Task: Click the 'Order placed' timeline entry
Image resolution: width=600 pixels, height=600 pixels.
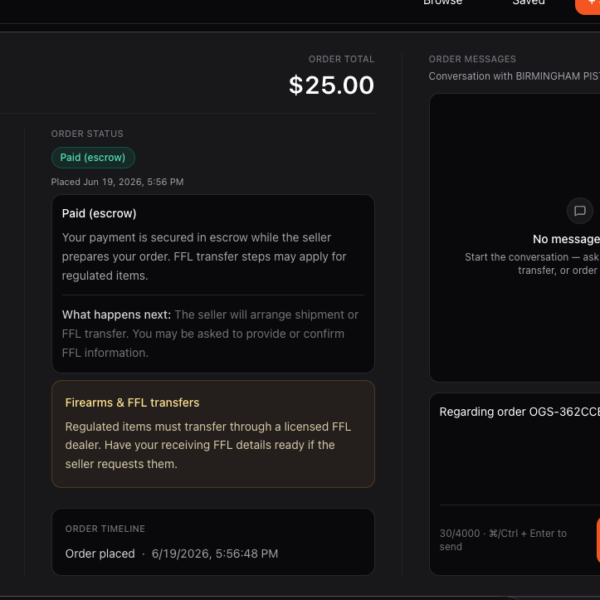Action: click(171, 554)
